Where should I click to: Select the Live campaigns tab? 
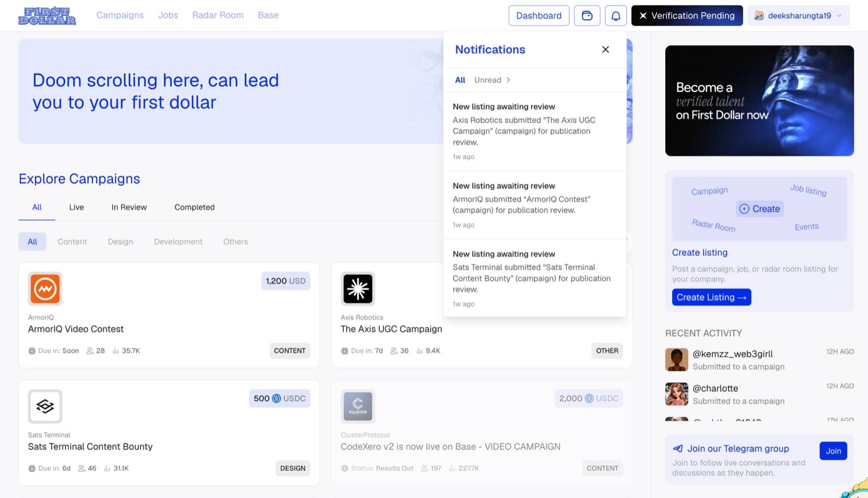[76, 207]
